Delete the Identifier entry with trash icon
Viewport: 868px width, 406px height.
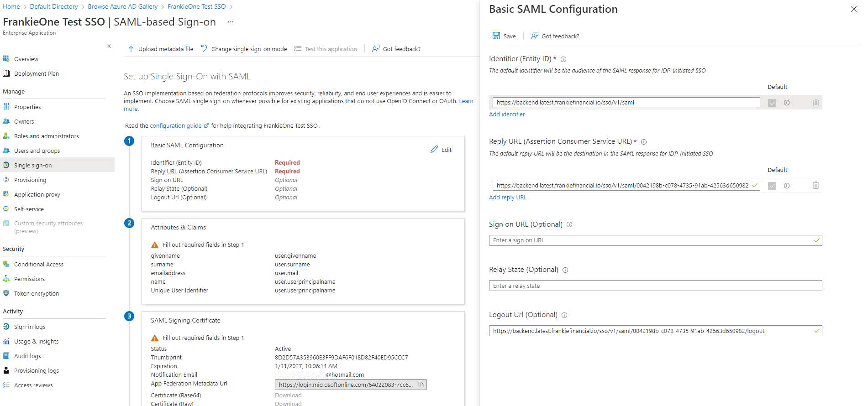tap(815, 103)
